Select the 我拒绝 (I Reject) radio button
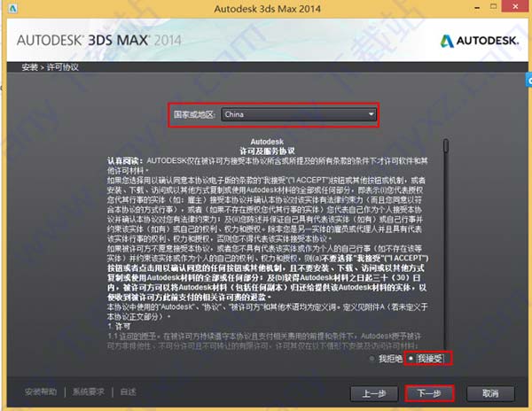Image resolution: width=532 pixels, height=411 pixels. 372,358
